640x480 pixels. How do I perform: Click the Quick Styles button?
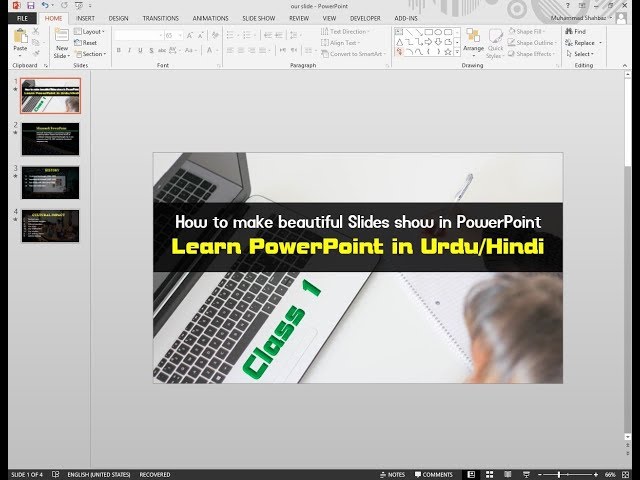[x=496, y=43]
